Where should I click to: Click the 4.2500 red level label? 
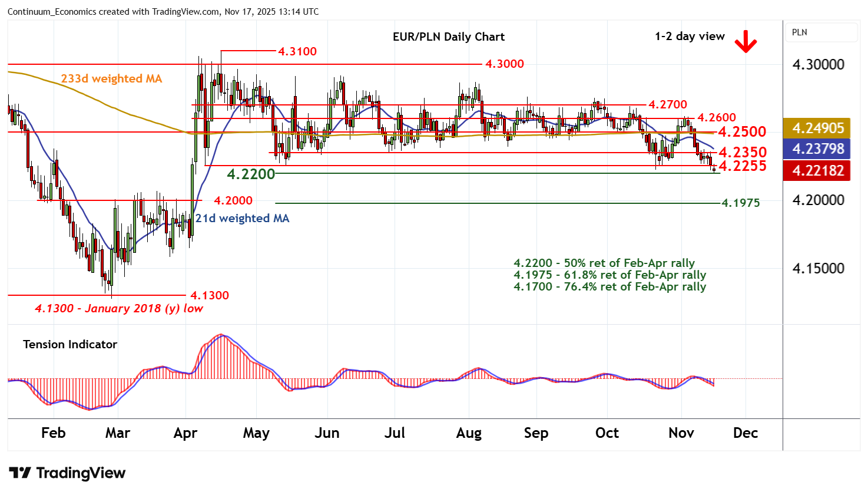tap(742, 132)
